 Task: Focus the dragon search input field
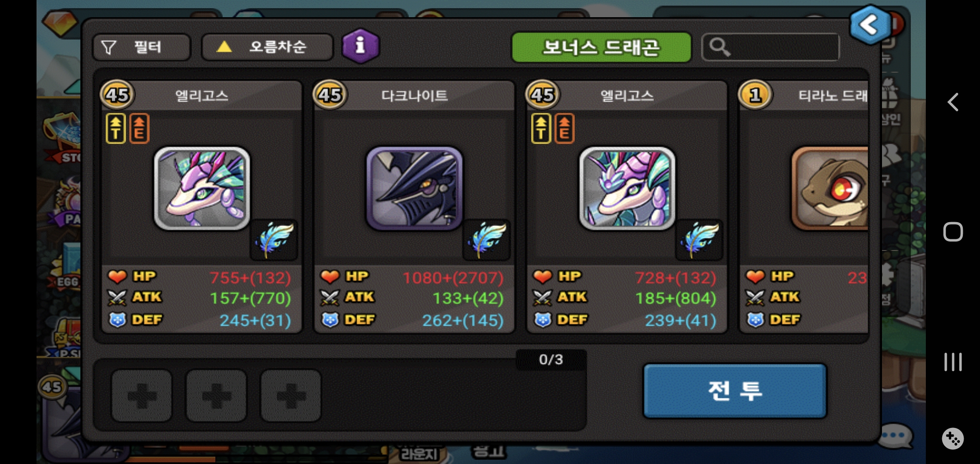(x=770, y=47)
